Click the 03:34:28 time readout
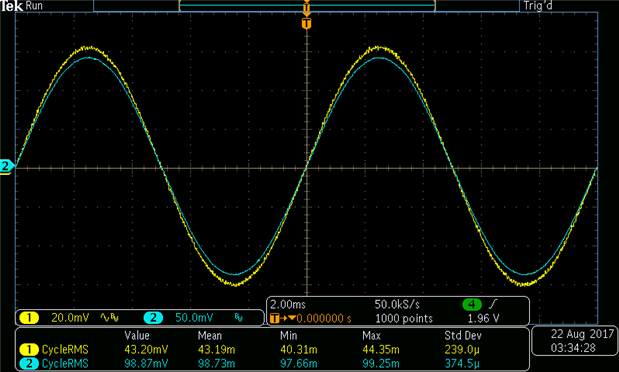The image size is (619, 372). 573,348
